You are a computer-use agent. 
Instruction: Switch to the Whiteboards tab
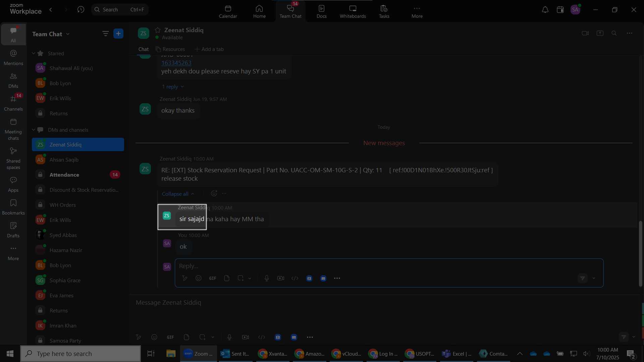click(353, 11)
